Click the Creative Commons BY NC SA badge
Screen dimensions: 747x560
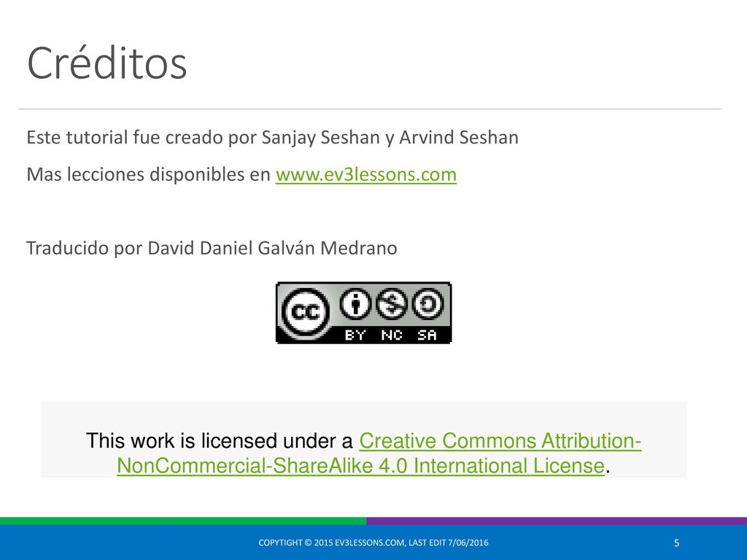click(363, 312)
